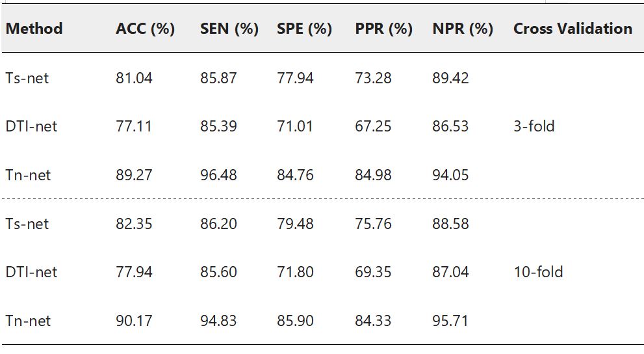Select the accuracy value 77.11
The width and height of the screenshot is (644, 354).
click(x=134, y=126)
